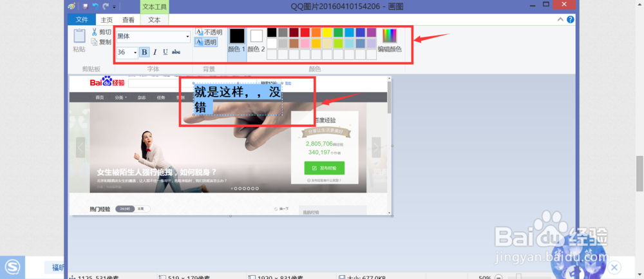This screenshot has height=279, width=644.
Task: Pick the white swatch in the palette grid
Action: [272, 43]
